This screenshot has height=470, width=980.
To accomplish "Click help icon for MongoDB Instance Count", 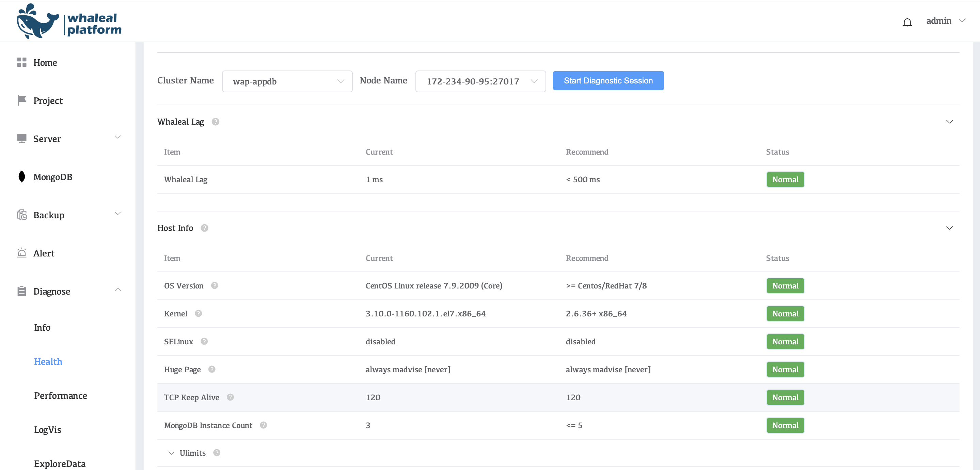I will (263, 425).
